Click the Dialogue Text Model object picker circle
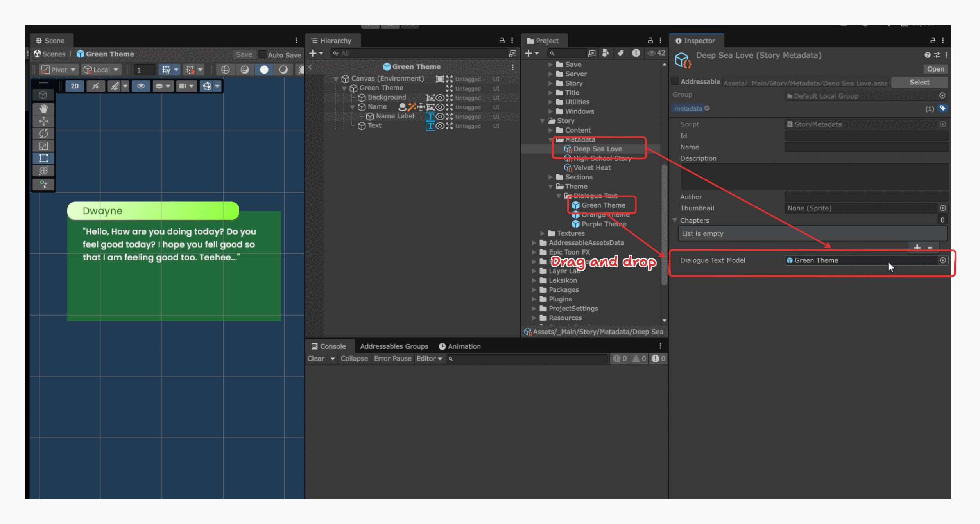Viewport: 980px width, 524px height. 943,260
